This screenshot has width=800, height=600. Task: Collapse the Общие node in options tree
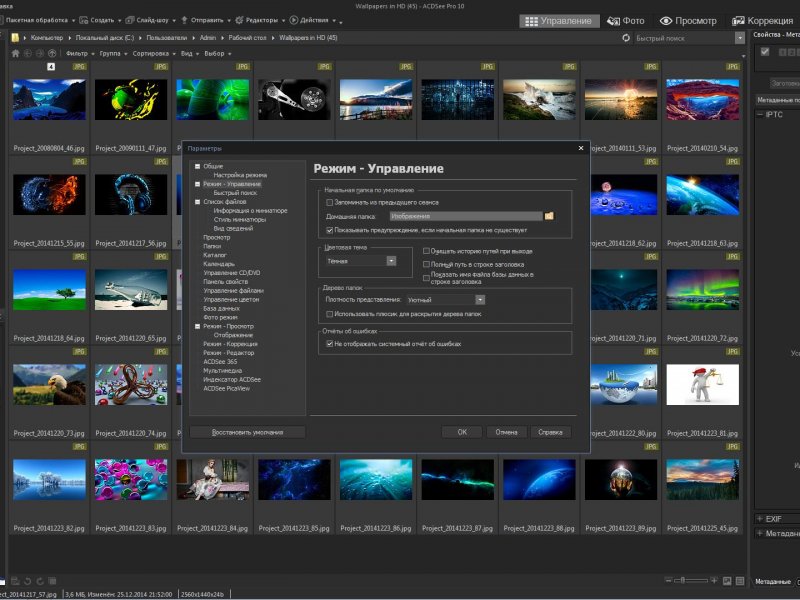point(197,166)
